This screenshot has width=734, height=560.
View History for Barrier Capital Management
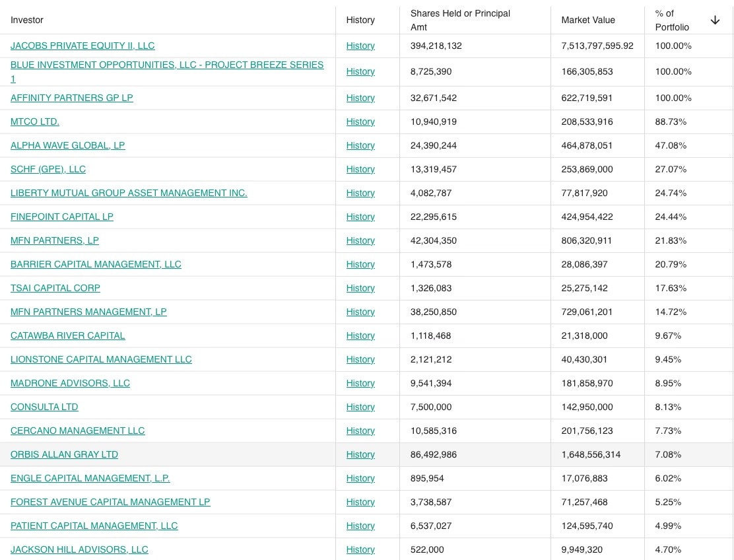pyautogui.click(x=360, y=265)
